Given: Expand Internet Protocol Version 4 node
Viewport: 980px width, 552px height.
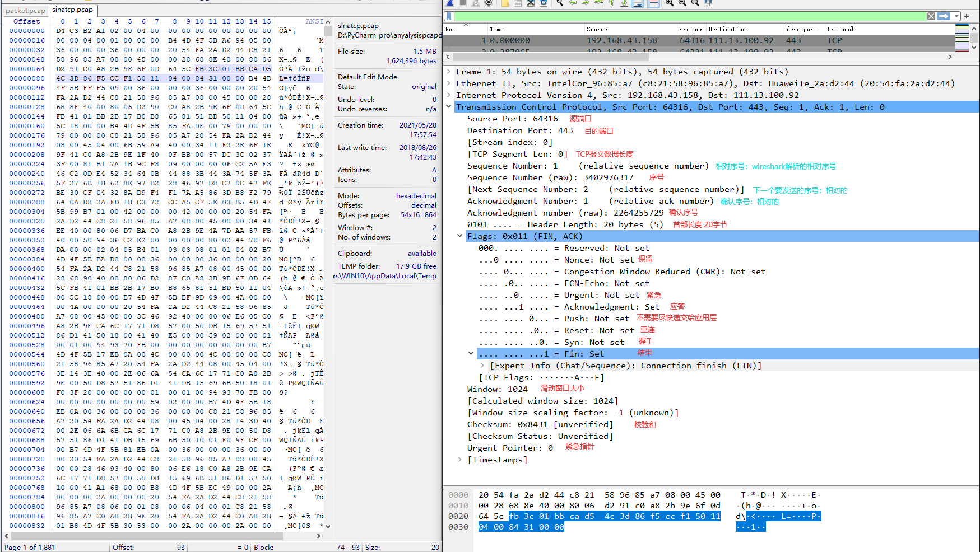Looking at the screenshot, I should [x=449, y=95].
